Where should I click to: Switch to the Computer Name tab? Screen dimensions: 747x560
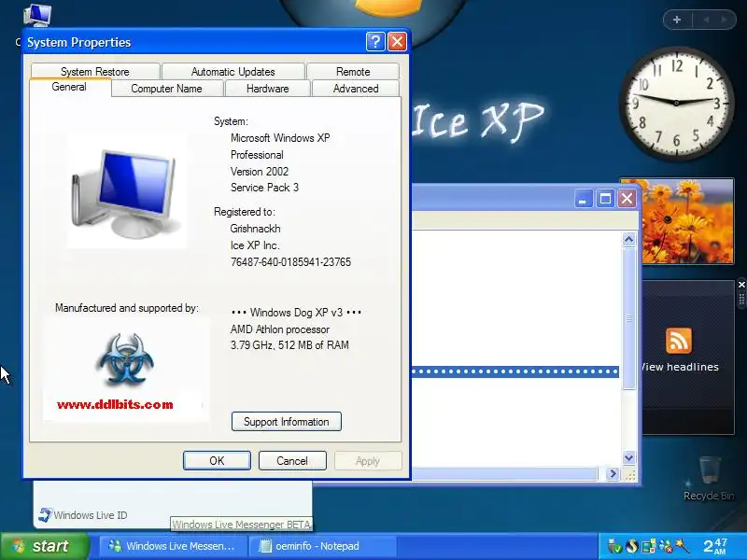(167, 89)
